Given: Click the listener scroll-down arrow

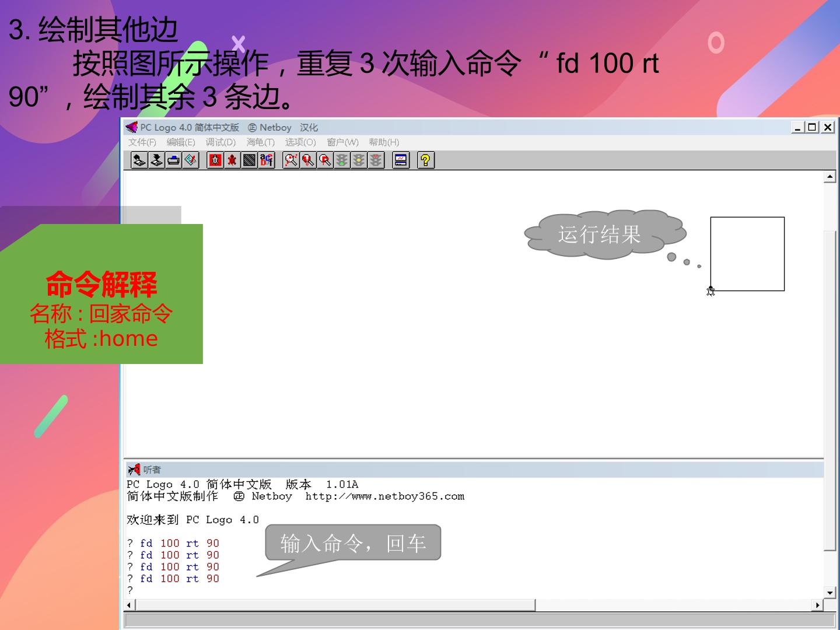Looking at the screenshot, I should [x=829, y=593].
